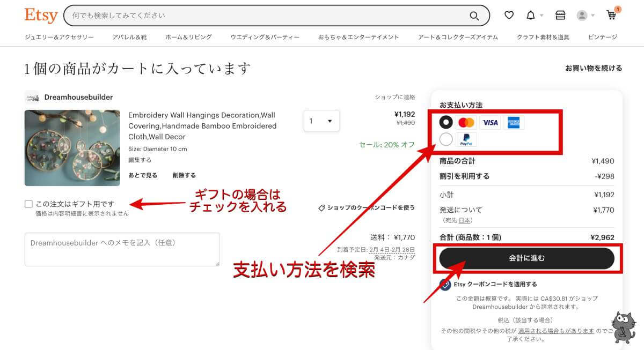The image size is (644, 350).
Task: Click the Size: Diameter 10 cm text
Action: [x=157, y=149]
